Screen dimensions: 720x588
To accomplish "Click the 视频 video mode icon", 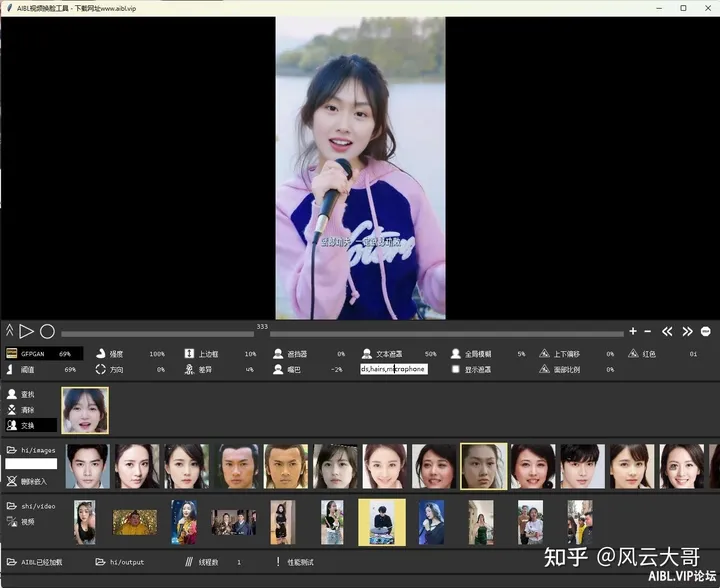I will click(11, 521).
